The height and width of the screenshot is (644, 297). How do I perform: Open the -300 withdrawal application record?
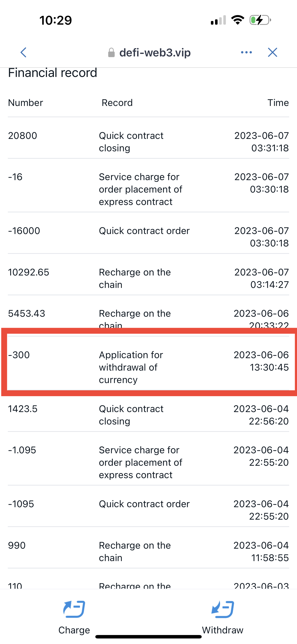[148, 367]
